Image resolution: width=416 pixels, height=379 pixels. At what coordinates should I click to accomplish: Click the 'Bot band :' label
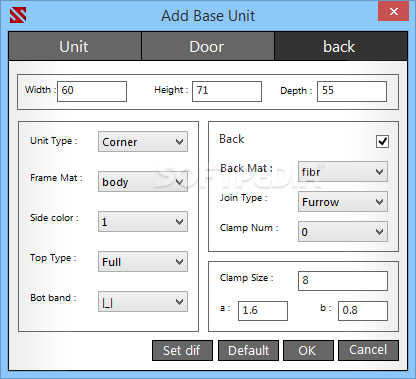pos(53,298)
